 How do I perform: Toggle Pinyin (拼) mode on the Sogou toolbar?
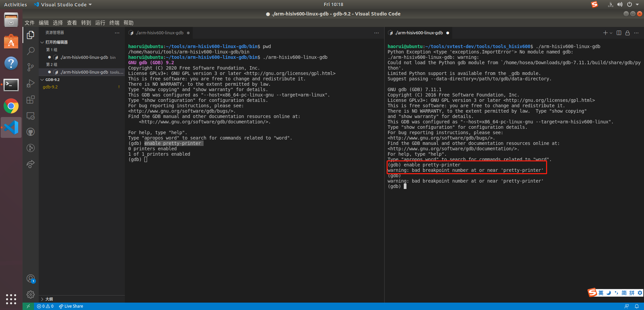[632, 293]
